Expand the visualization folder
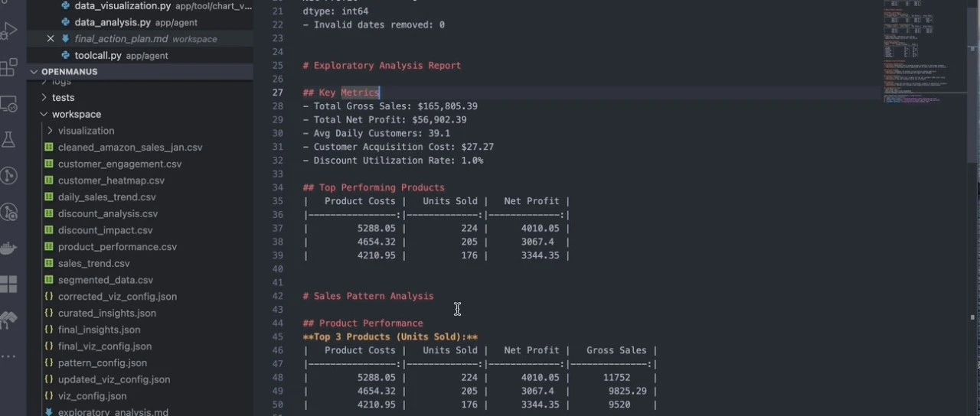 86,131
